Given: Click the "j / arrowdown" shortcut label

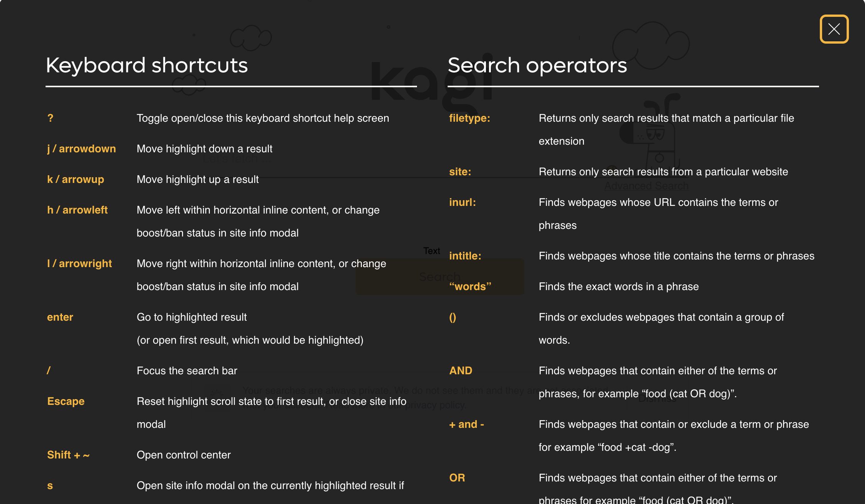Looking at the screenshot, I should click(82, 149).
